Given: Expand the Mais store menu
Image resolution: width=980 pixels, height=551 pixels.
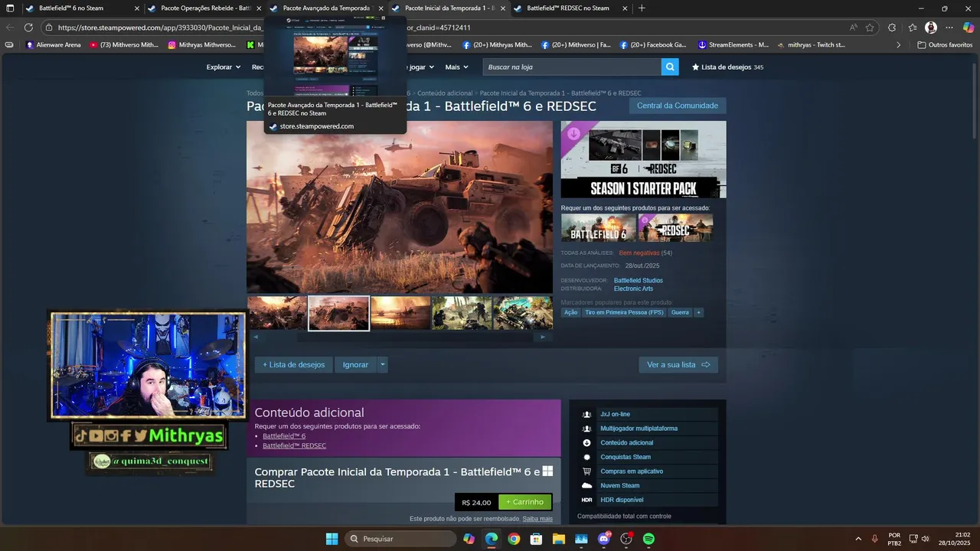Looking at the screenshot, I should [x=457, y=67].
